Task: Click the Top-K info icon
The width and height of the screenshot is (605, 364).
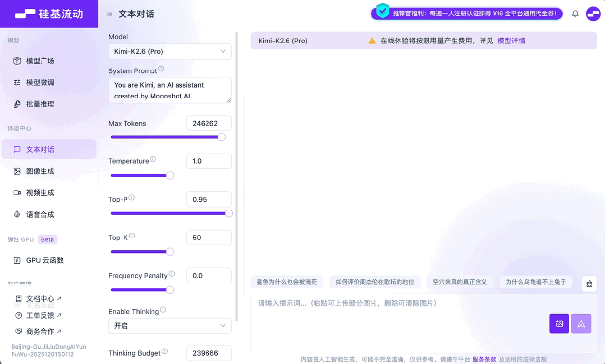Action: [132, 236]
